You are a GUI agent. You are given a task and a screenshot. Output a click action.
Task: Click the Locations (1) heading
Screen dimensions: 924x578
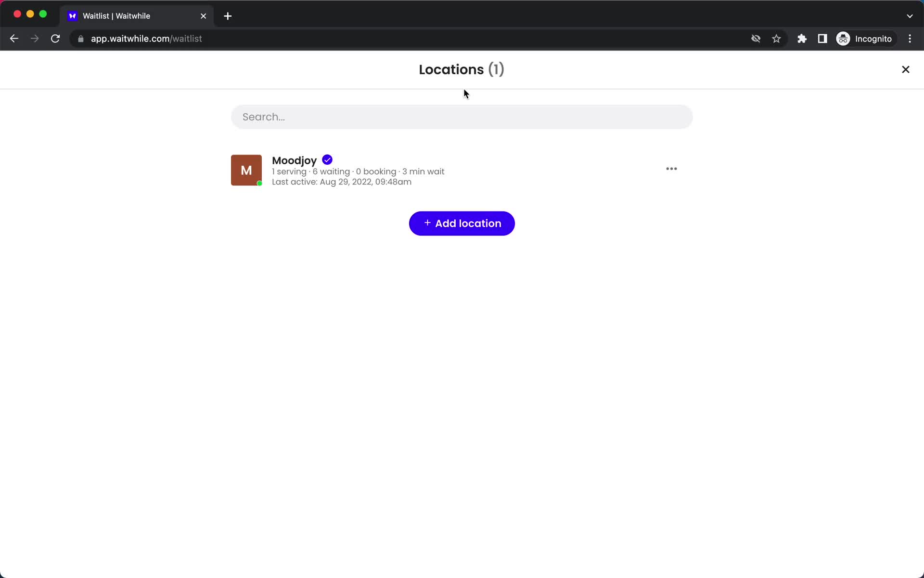tap(462, 69)
